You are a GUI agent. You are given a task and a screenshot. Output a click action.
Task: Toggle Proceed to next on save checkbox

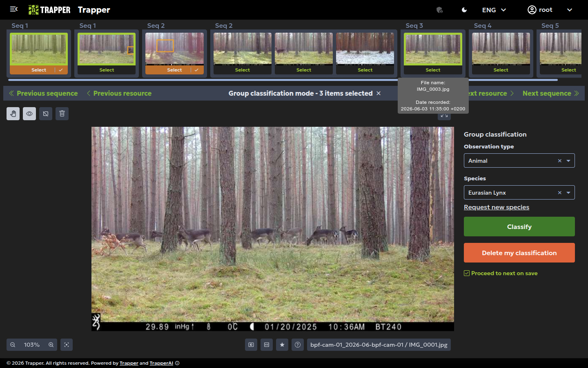click(x=467, y=273)
